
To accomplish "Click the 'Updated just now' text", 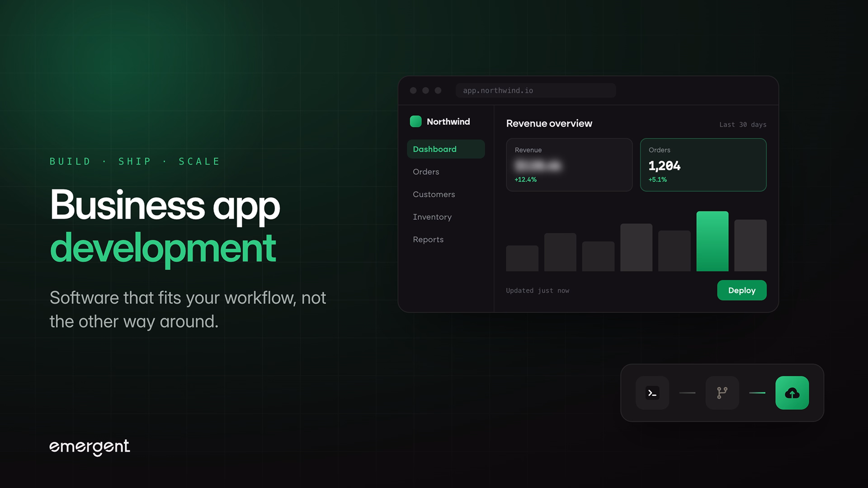I will tap(538, 291).
